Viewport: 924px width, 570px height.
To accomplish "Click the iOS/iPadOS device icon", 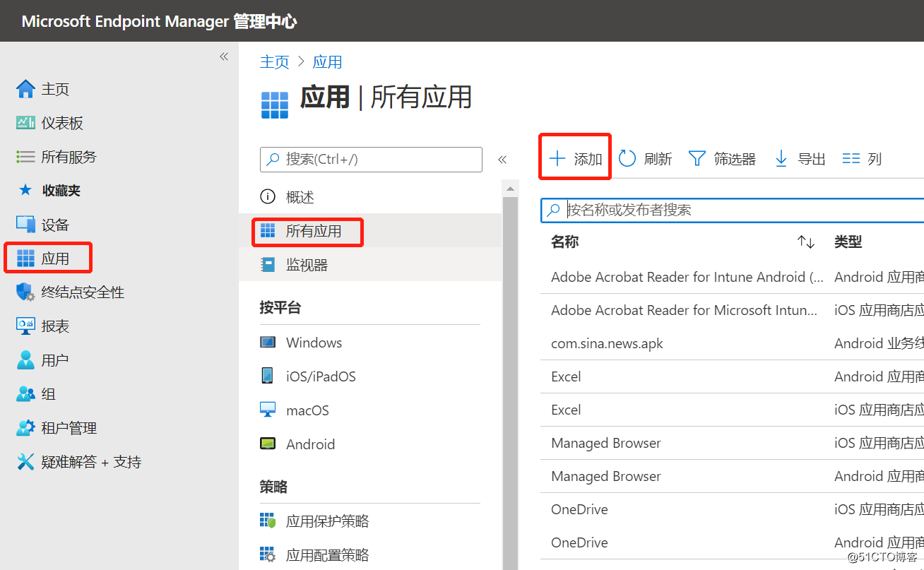I will tap(268, 376).
